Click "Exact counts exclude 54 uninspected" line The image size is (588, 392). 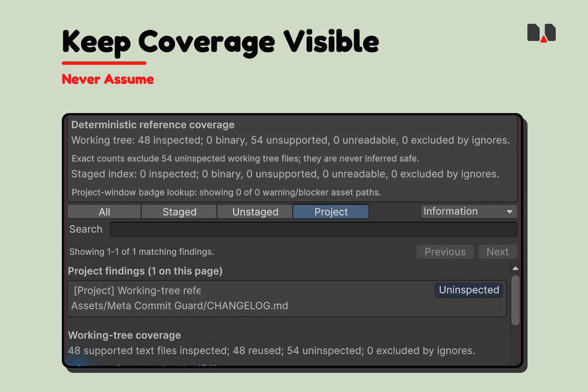246,159
